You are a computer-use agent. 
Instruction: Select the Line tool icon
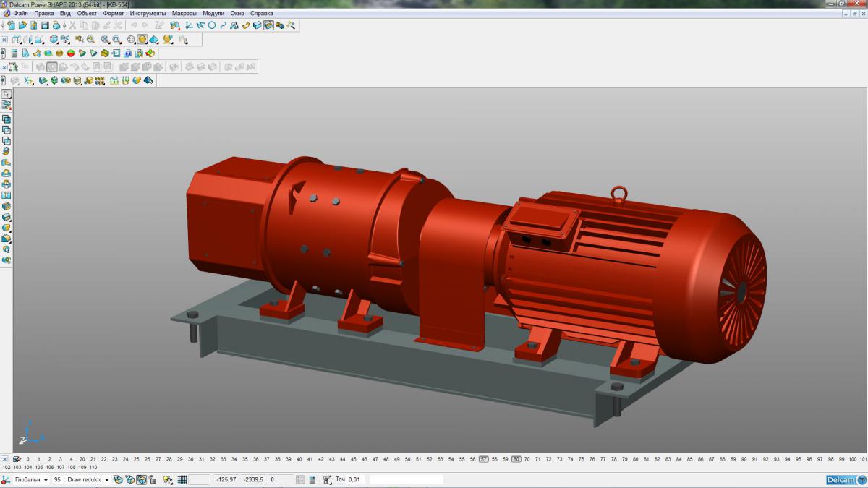coord(200,25)
